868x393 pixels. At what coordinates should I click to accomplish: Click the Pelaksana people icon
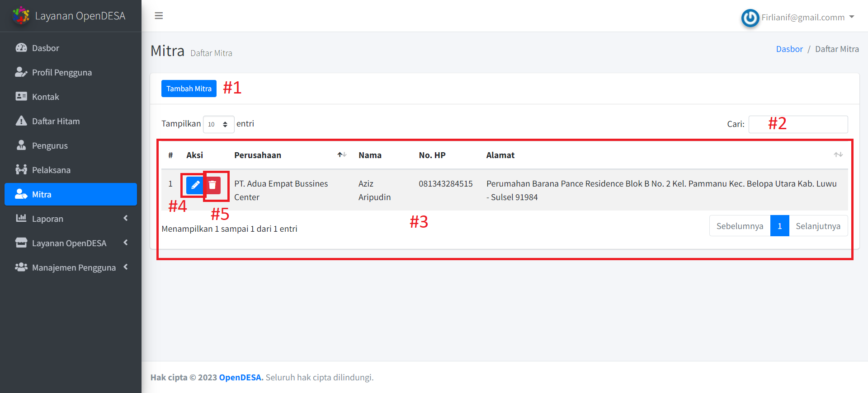[x=21, y=170]
